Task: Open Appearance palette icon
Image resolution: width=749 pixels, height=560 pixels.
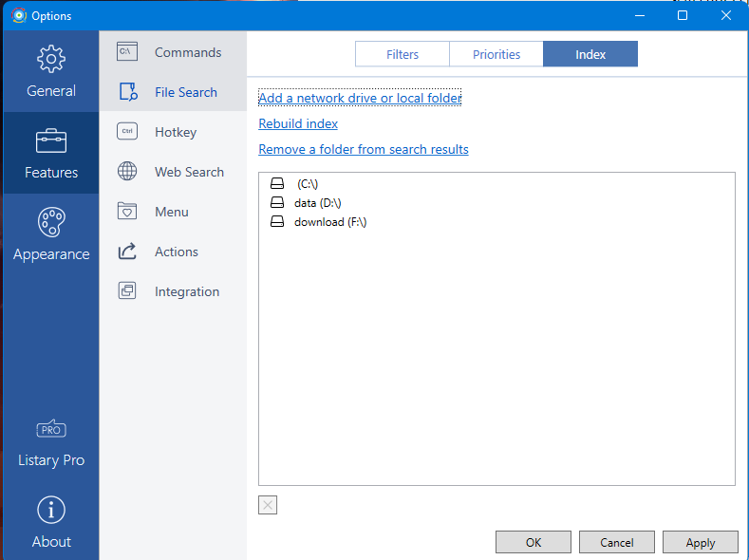Action: [51, 222]
